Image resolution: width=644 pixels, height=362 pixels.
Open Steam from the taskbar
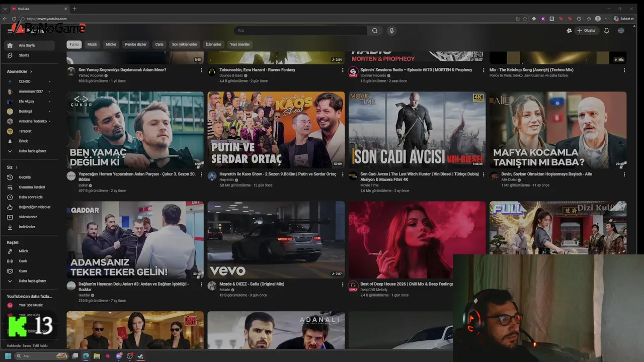click(x=140, y=356)
